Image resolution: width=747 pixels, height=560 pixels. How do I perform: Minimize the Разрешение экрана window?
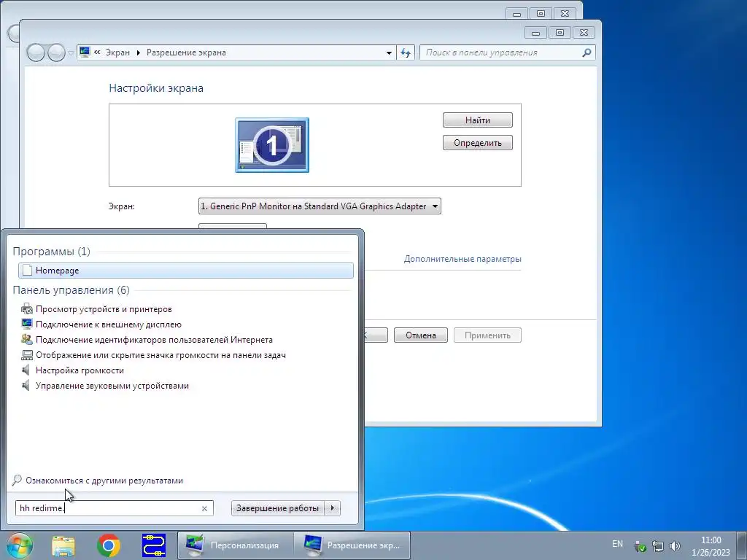536,32
